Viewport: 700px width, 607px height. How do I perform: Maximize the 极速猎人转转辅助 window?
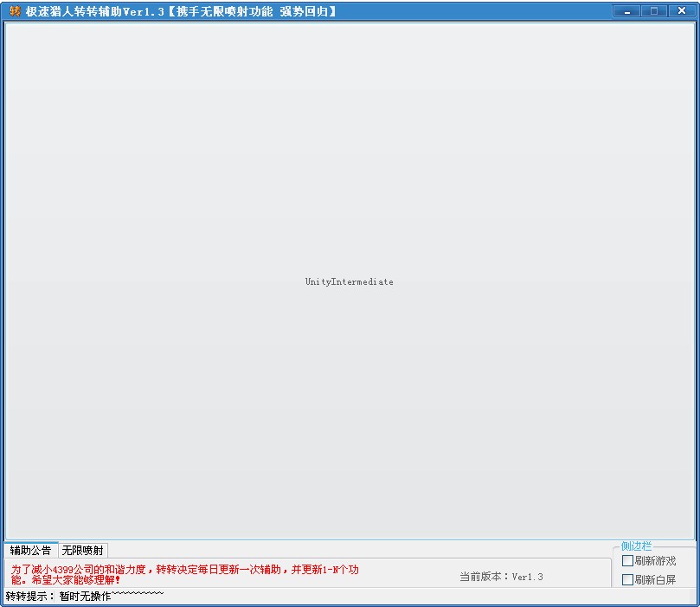tap(654, 11)
